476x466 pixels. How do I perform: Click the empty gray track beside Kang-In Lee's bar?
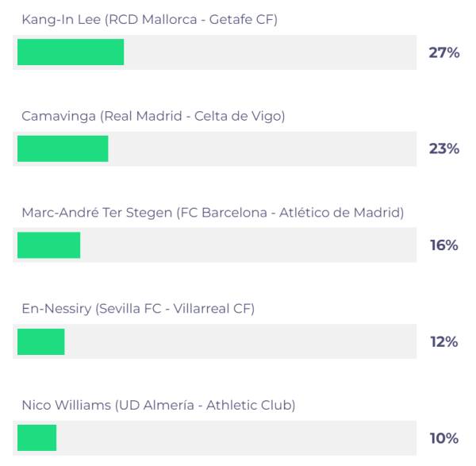pyautogui.click(x=271, y=52)
